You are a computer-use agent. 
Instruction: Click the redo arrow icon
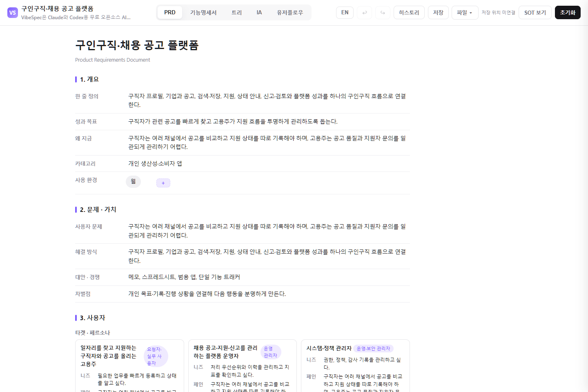[383, 13]
